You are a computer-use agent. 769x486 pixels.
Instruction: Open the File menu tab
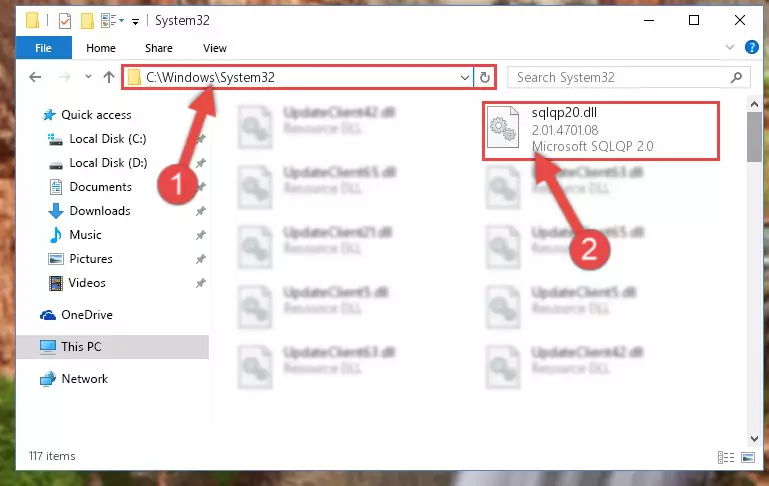(43, 48)
